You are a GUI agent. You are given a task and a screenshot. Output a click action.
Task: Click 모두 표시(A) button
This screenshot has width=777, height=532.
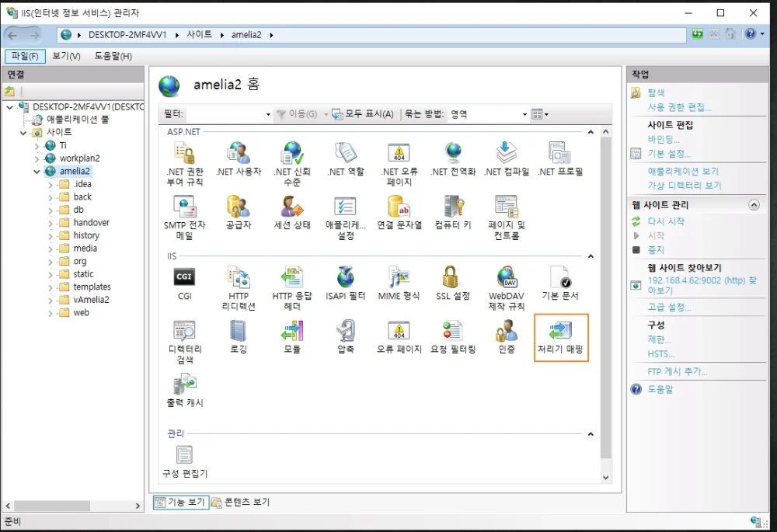(363, 114)
